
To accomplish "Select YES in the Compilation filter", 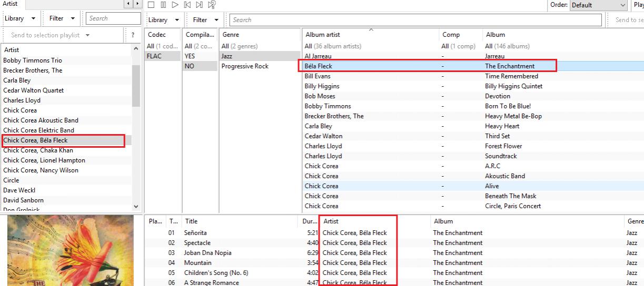I will click(190, 56).
